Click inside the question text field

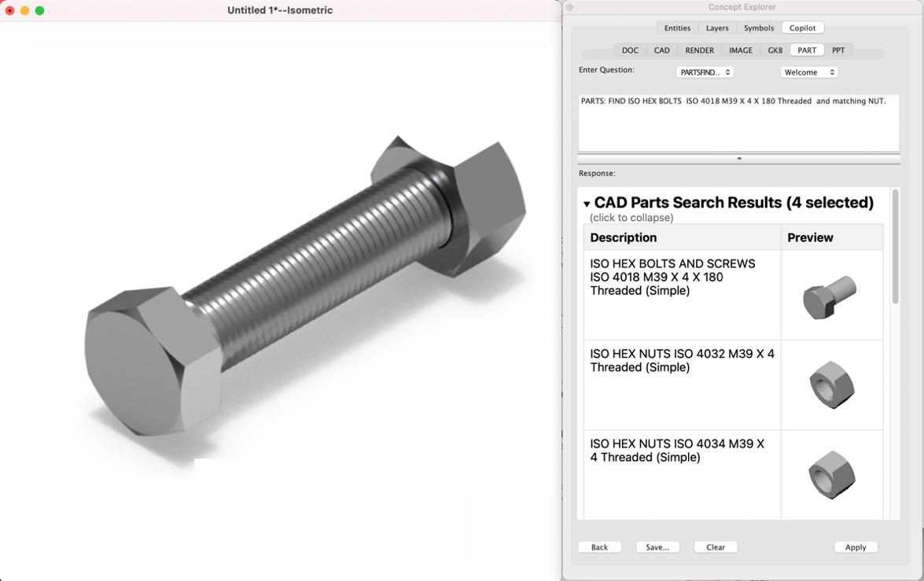(739, 123)
